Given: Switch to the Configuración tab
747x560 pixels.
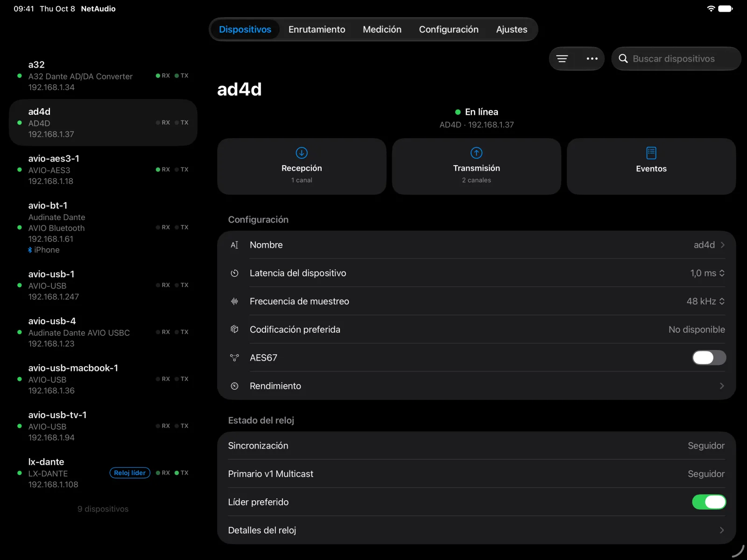Looking at the screenshot, I should click(449, 29).
